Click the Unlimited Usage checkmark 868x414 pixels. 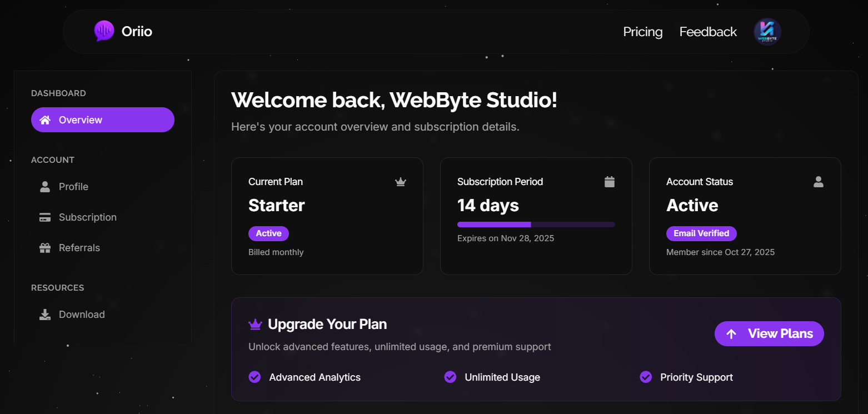pyautogui.click(x=450, y=377)
